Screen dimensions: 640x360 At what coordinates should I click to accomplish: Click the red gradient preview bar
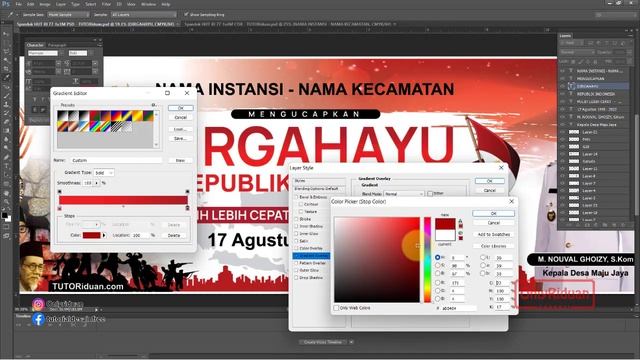point(123,200)
